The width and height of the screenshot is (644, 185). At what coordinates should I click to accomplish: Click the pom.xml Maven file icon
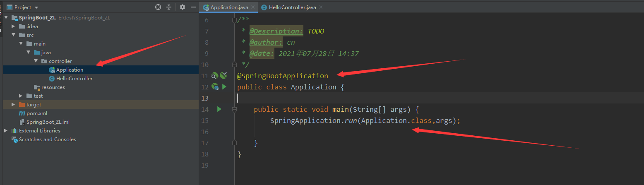coord(22,113)
